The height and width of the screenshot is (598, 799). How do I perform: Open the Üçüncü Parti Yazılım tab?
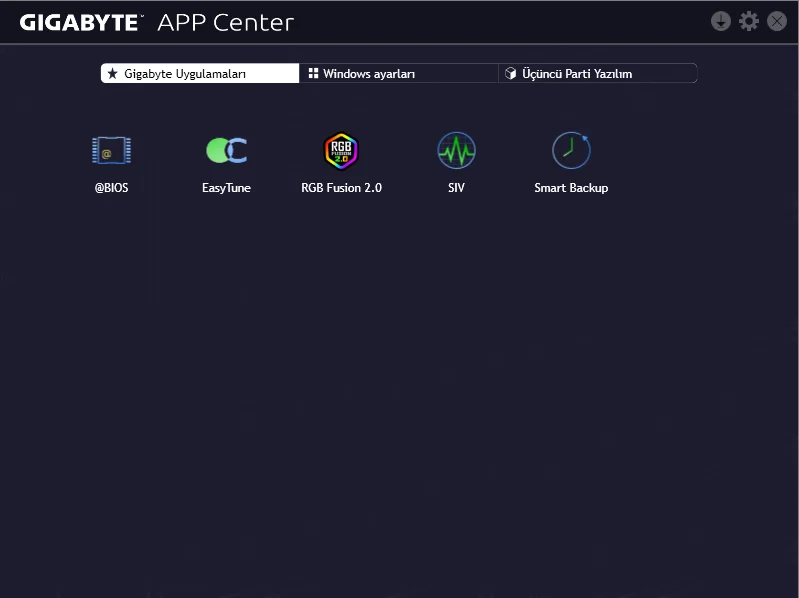tap(598, 73)
